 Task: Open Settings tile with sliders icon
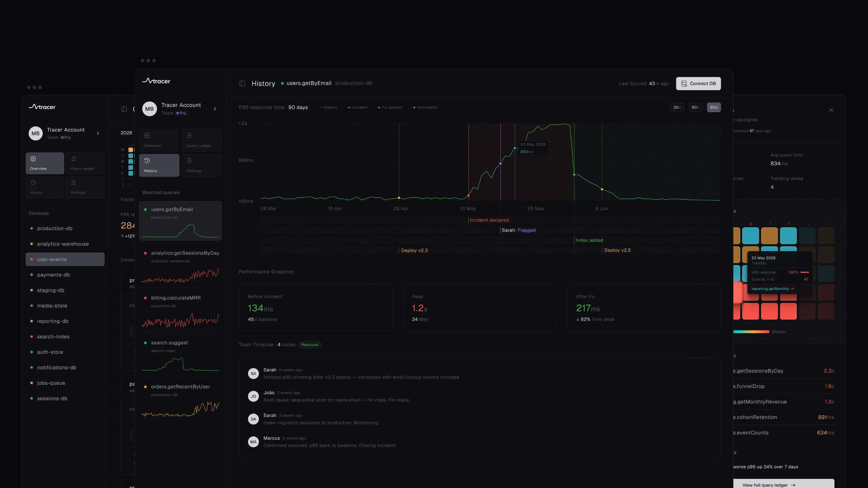pyautogui.click(x=201, y=165)
